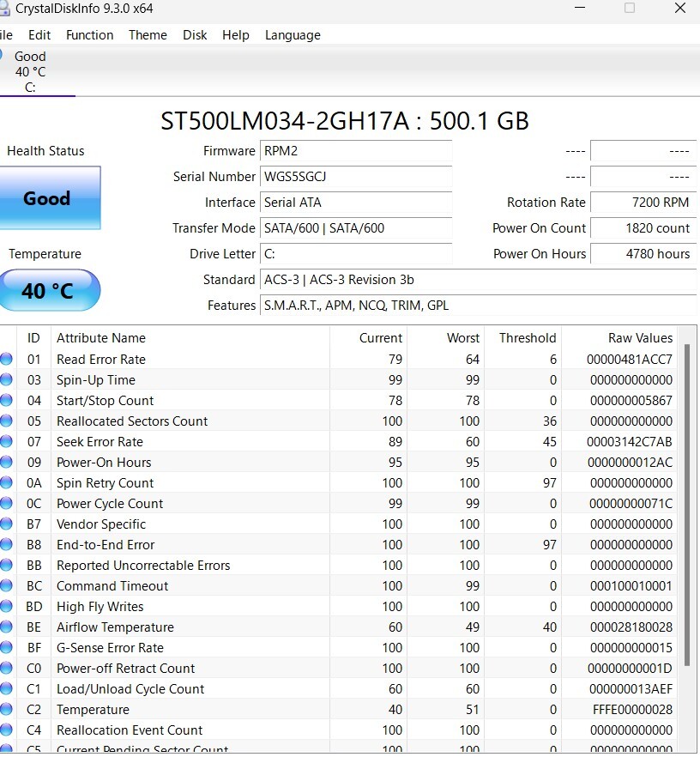Click the CrystalDiskInfo app icon in title bar
The height and width of the screenshot is (757, 700).
(x=5, y=9)
